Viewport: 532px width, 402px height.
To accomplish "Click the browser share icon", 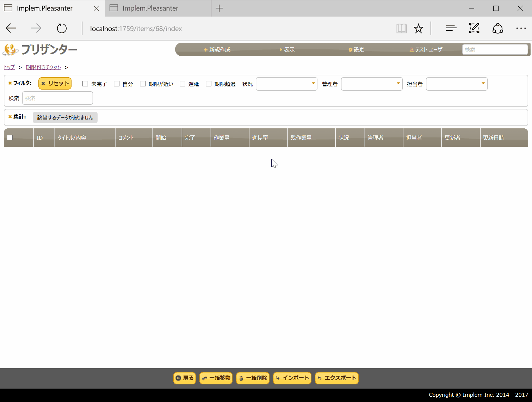I will click(497, 29).
